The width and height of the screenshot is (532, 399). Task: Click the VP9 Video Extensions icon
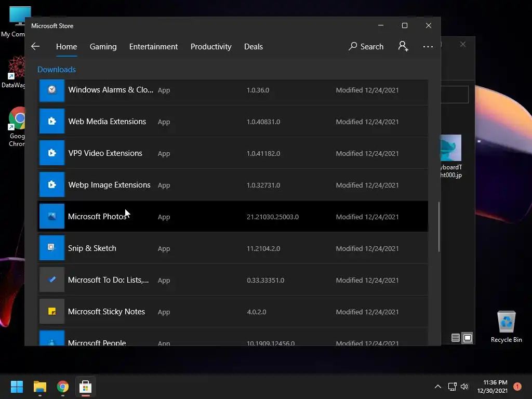pyautogui.click(x=52, y=153)
